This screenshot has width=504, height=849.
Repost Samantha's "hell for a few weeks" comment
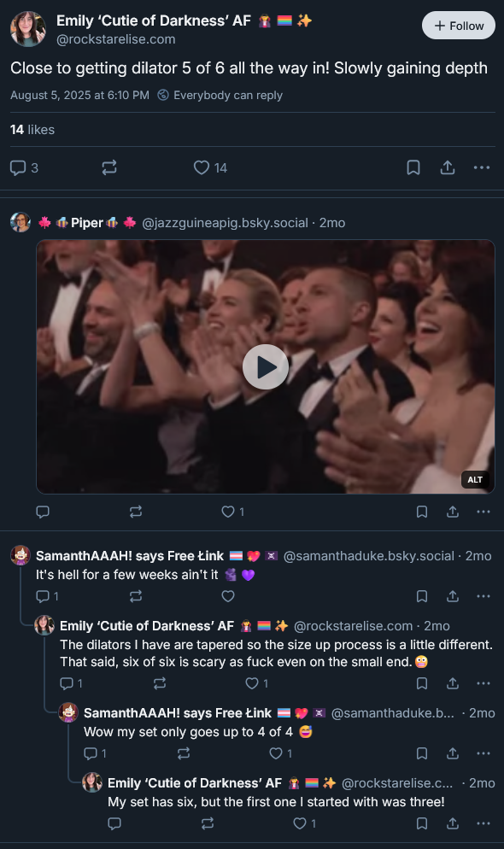136,596
